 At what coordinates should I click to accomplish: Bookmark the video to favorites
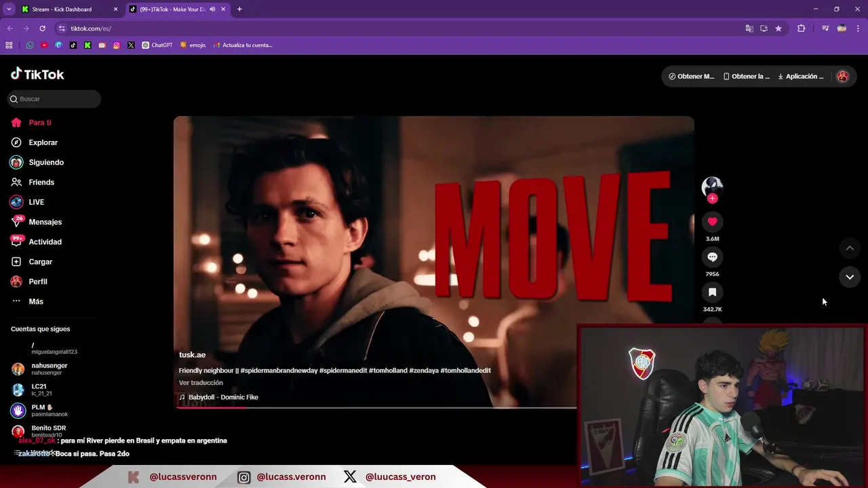coord(712,292)
